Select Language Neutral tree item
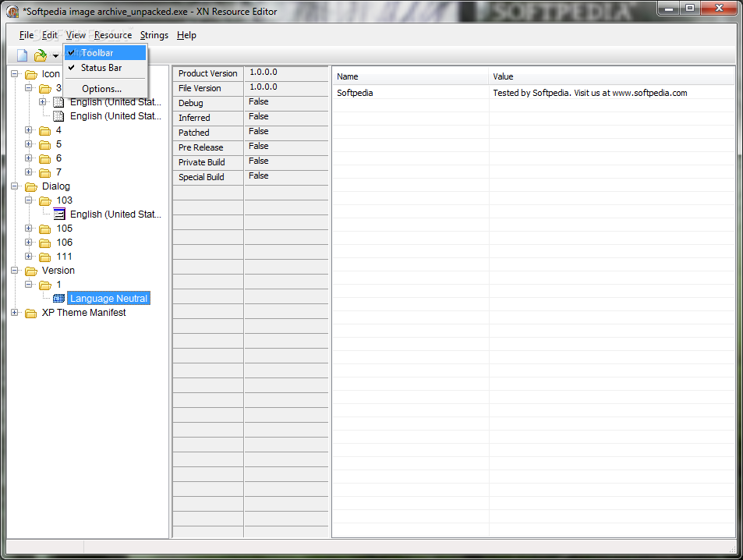 [108, 298]
